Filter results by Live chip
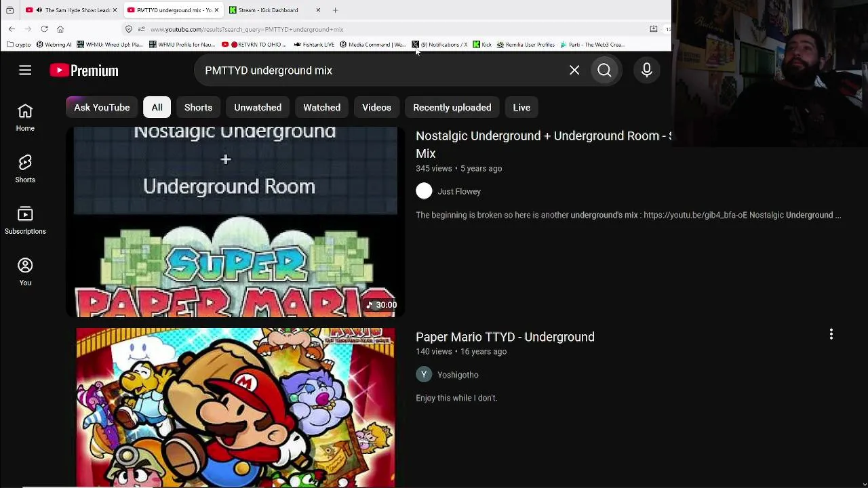The image size is (868, 488). coord(521,107)
